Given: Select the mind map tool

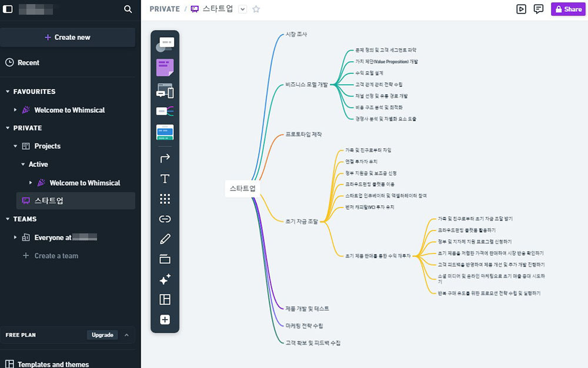Looking at the screenshot, I should pos(165,111).
